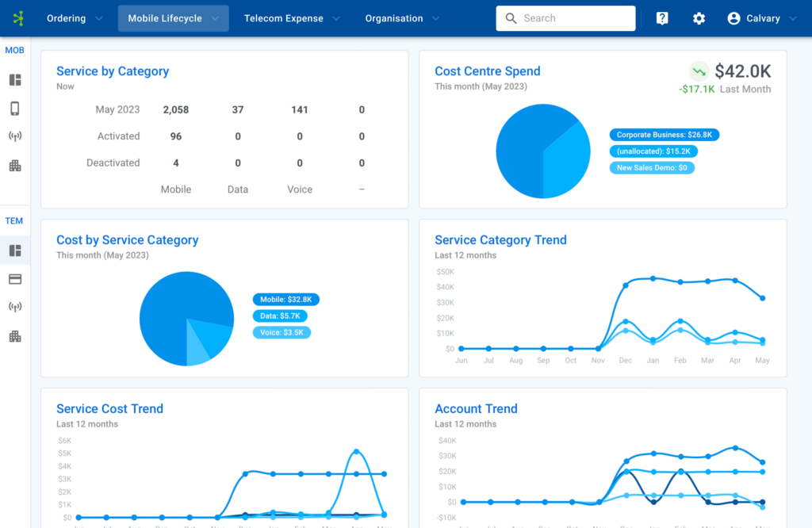Screen dimensions: 812x528
Task: Switch to the Mobile Lifecycle menu
Action: coord(173,17)
